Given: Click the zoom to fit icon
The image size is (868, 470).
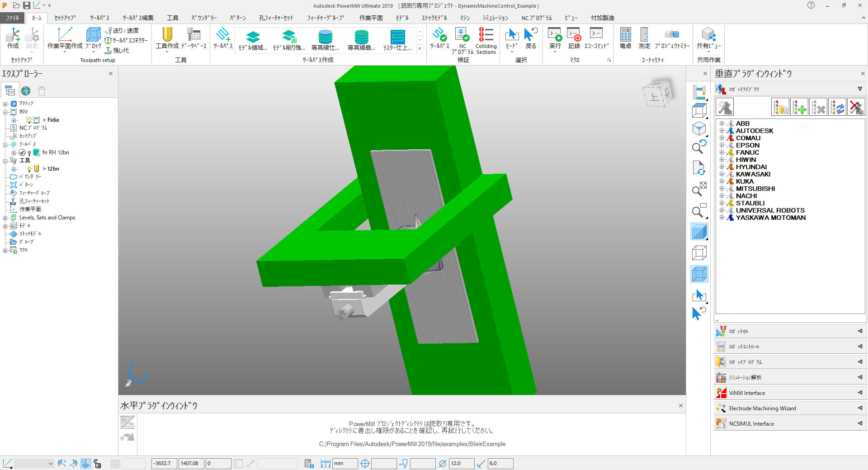Looking at the screenshot, I should coord(699,189).
